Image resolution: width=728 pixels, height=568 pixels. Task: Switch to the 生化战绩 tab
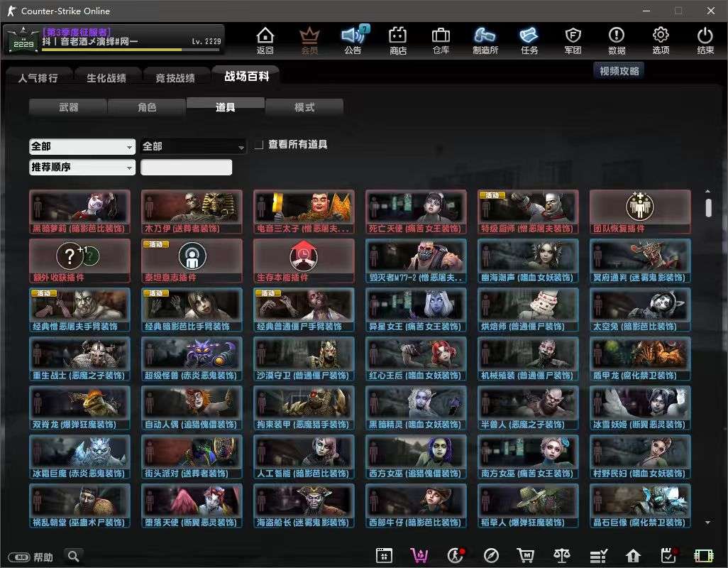106,77
